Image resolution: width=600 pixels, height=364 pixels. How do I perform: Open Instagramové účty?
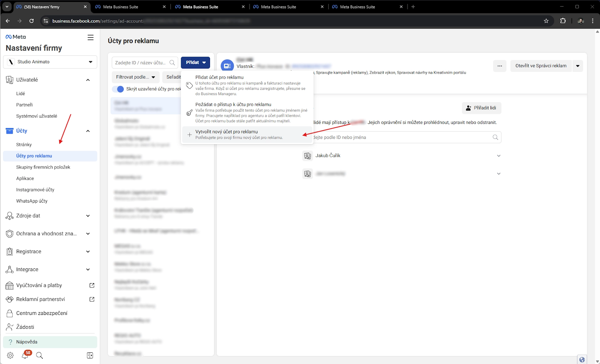pos(35,189)
